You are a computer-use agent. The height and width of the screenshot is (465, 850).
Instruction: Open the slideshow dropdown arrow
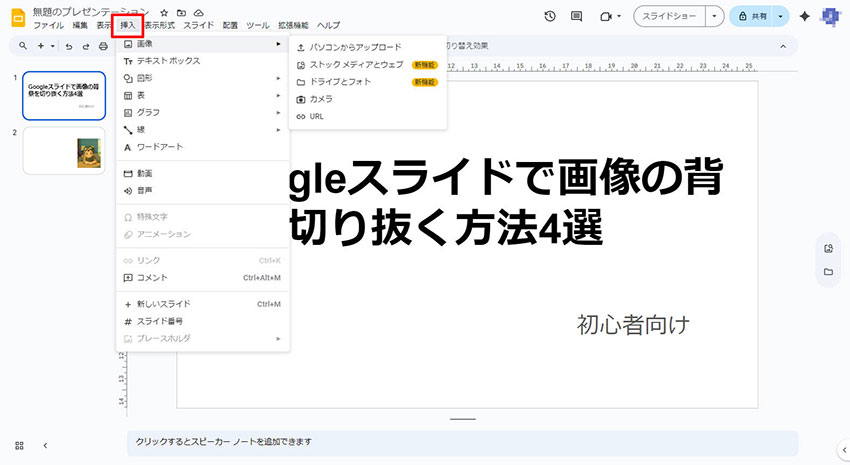(x=713, y=17)
